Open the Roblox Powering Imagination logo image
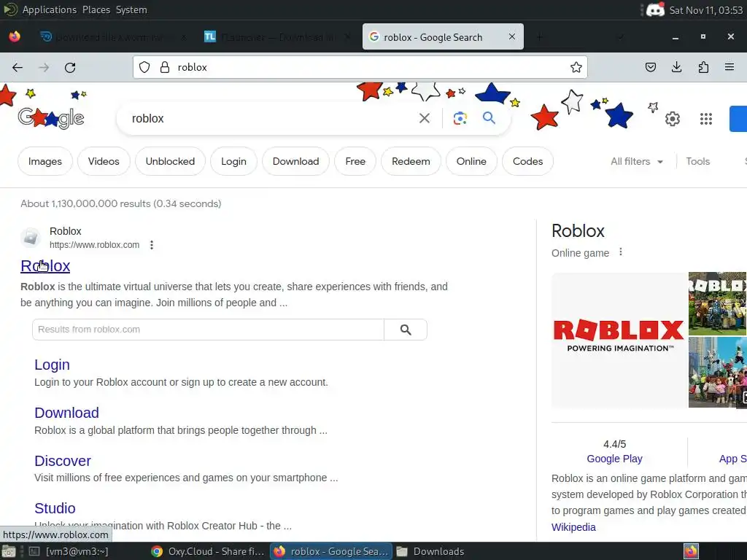This screenshot has width=747, height=560. [619, 340]
